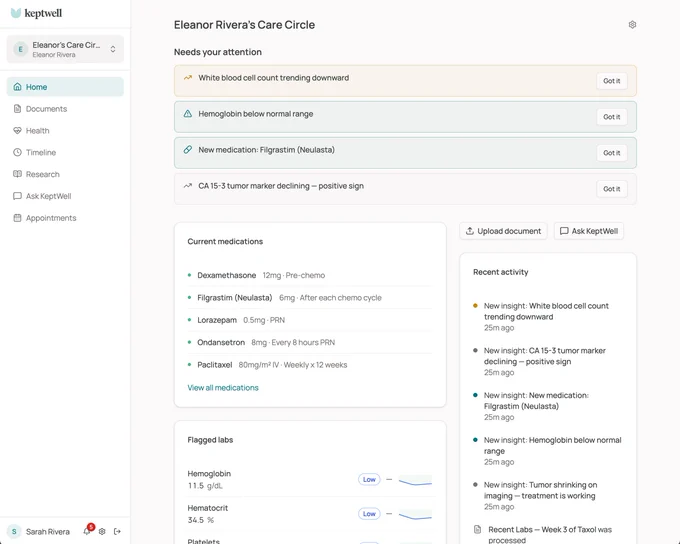Open Research section

point(65,174)
